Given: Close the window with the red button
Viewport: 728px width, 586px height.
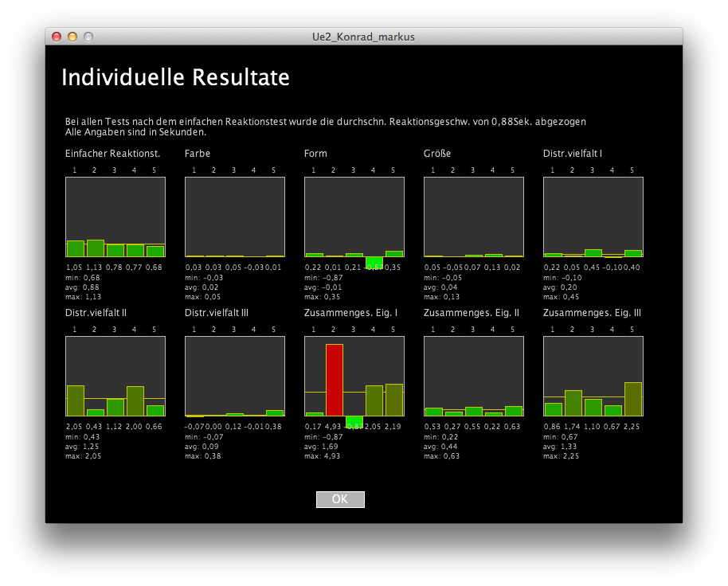Looking at the screenshot, I should 57,37.
